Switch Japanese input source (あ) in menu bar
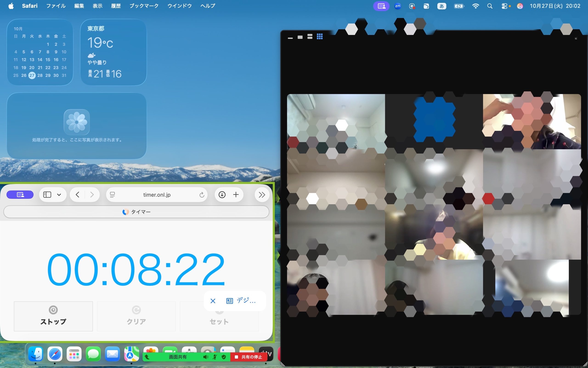Viewport: 588px width, 368px height. (x=441, y=6)
